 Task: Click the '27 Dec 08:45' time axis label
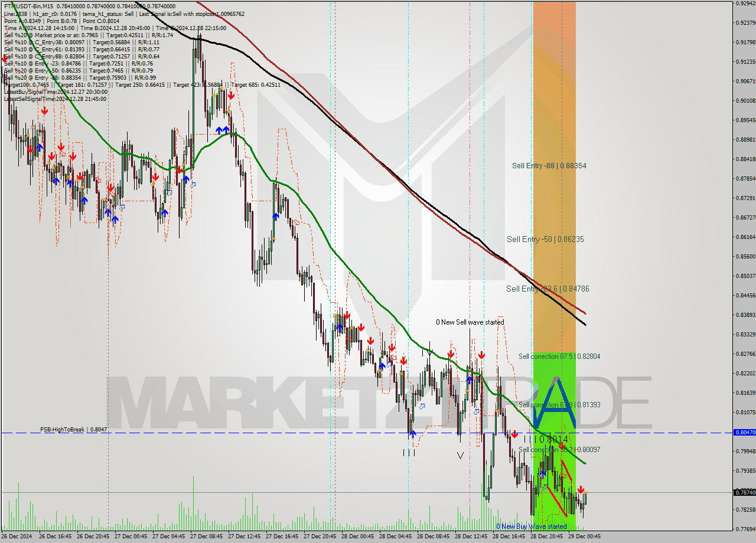pos(206,537)
